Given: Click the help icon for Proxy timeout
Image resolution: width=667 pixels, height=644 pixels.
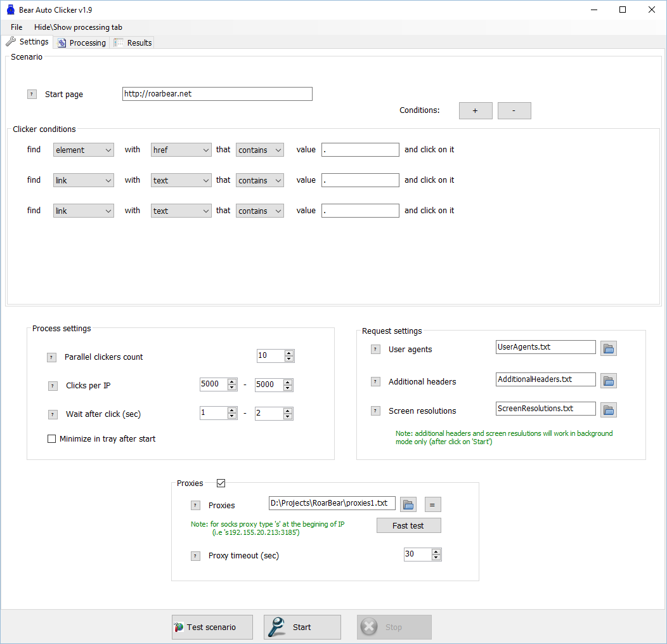Looking at the screenshot, I should pos(195,556).
